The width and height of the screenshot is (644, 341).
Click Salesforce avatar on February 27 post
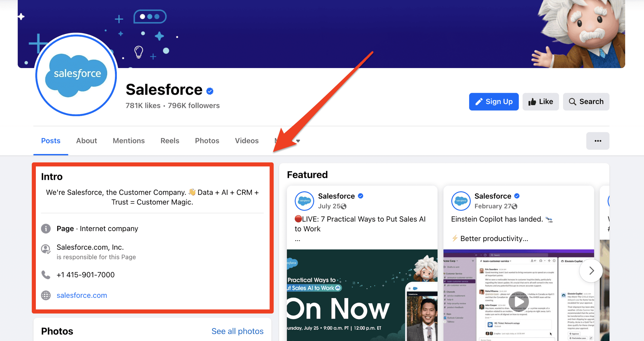[461, 201]
